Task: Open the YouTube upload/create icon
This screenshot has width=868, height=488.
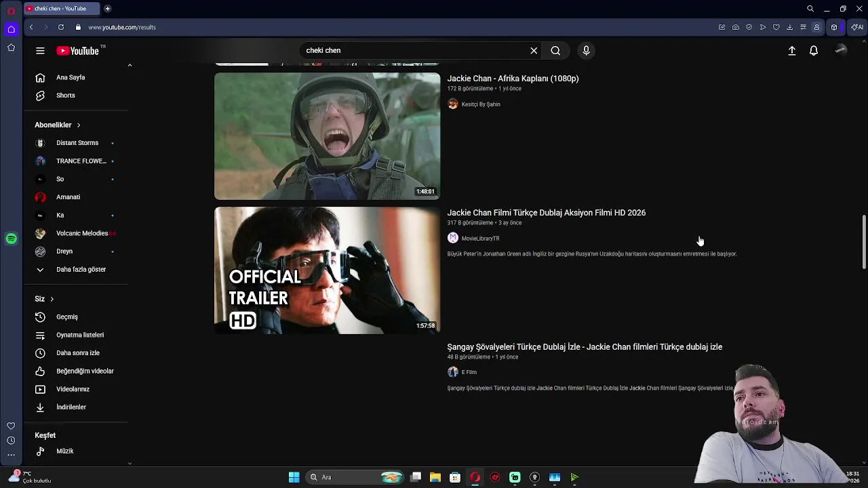Action: [x=791, y=51]
